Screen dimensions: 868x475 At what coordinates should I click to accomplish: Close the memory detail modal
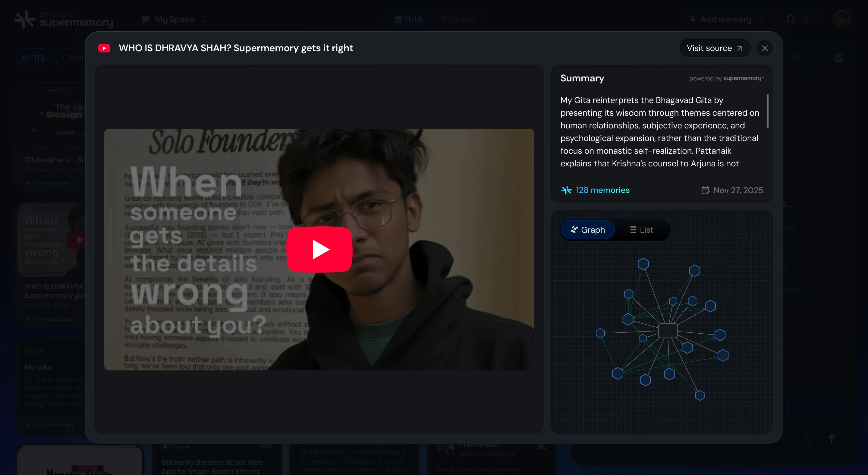coord(765,48)
